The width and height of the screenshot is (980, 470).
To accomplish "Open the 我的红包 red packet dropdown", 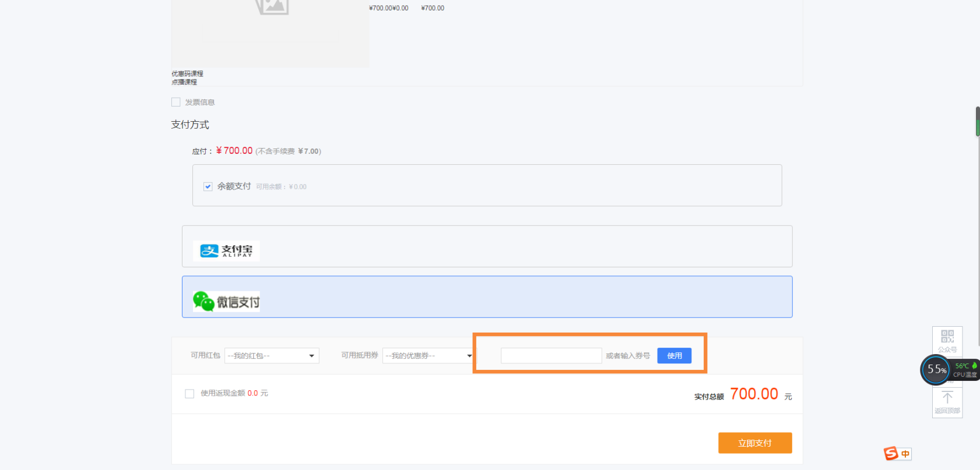I will point(272,356).
